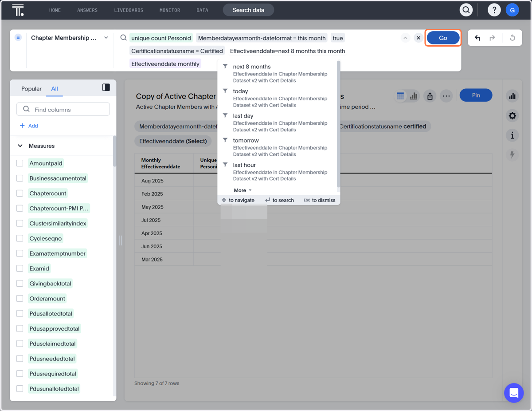Check the Clustersimilarityindex measure
This screenshot has height=411, width=532.
click(20, 223)
